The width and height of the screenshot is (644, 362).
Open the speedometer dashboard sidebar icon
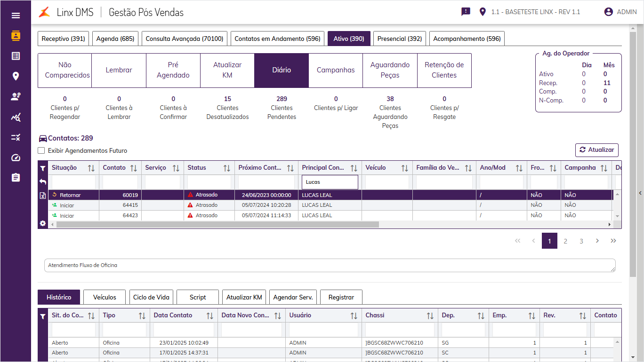tap(16, 157)
